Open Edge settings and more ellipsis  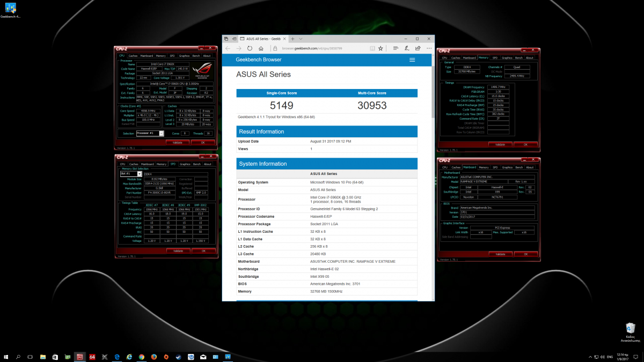(429, 48)
